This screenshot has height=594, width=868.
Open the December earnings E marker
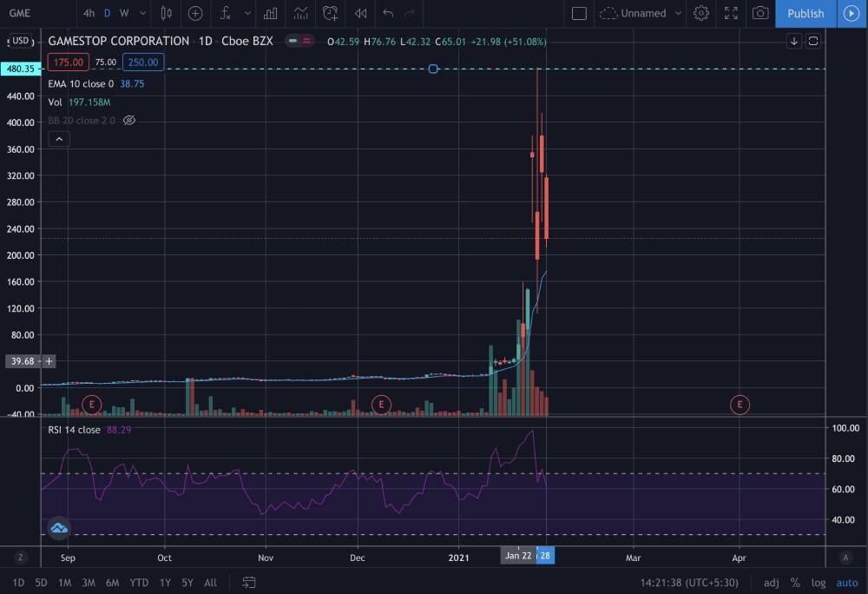(x=381, y=405)
